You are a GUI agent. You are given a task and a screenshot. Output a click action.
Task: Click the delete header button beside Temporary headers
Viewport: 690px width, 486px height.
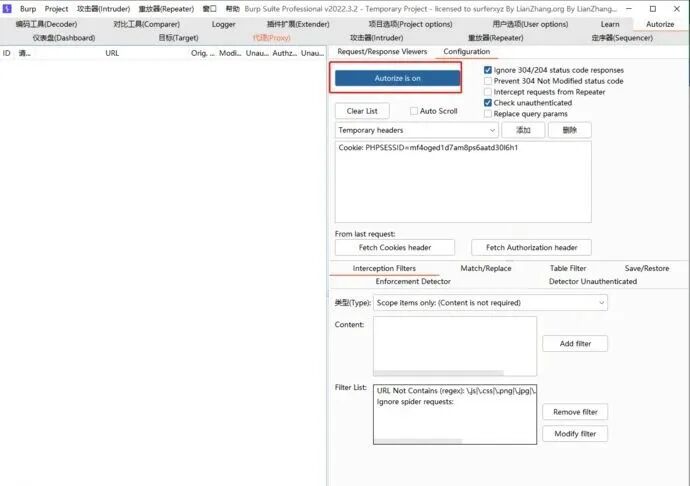569,130
